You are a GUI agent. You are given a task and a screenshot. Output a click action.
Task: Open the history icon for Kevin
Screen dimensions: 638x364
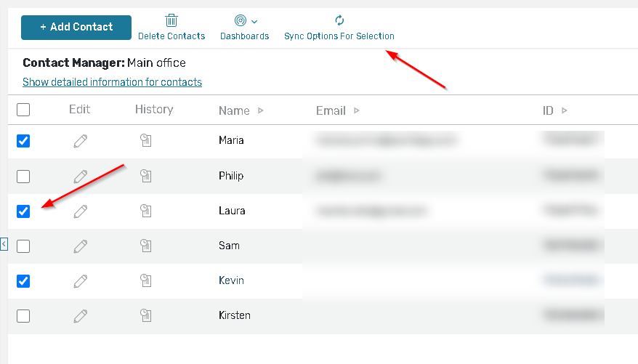pyautogui.click(x=146, y=281)
